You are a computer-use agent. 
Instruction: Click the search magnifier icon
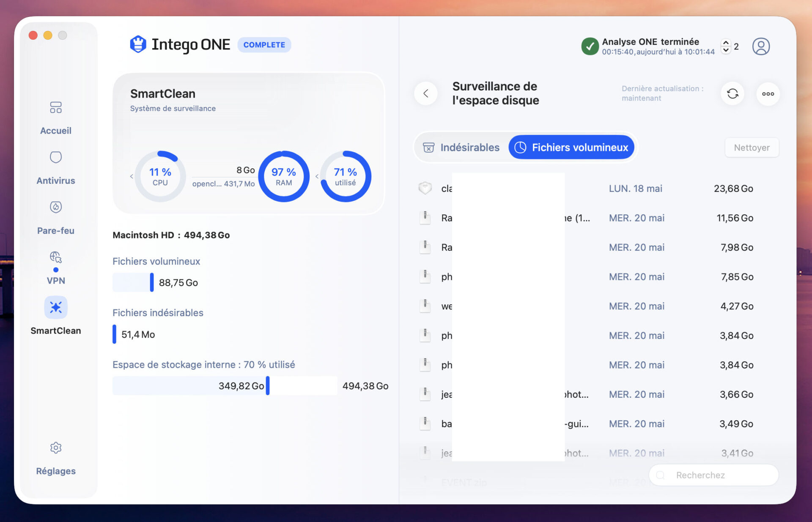(x=660, y=475)
